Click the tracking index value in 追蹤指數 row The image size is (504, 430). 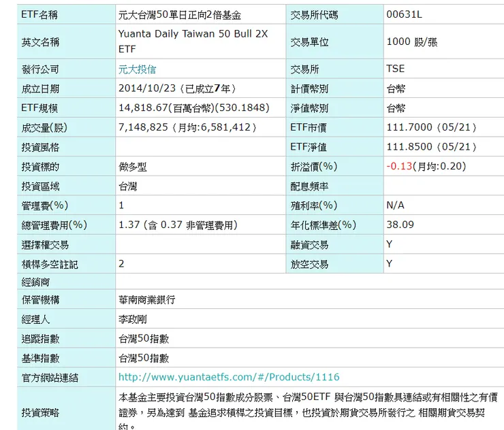tap(144, 339)
